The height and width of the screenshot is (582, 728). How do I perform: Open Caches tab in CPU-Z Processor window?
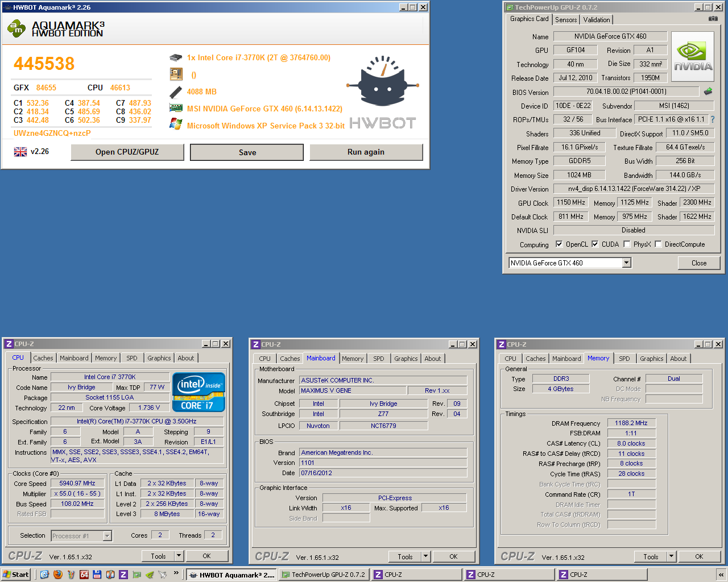click(x=43, y=358)
